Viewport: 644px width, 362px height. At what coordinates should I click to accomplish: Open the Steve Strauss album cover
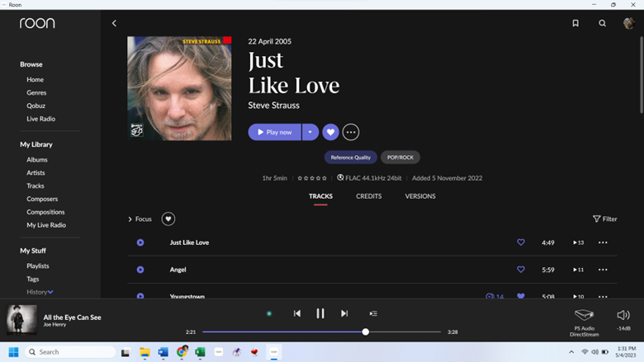coord(179,88)
